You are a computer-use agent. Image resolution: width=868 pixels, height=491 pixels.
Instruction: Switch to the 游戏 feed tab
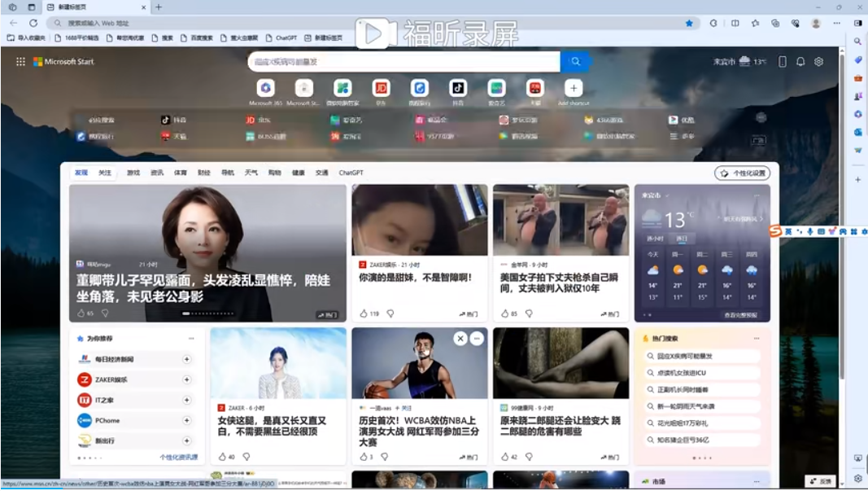(x=133, y=173)
